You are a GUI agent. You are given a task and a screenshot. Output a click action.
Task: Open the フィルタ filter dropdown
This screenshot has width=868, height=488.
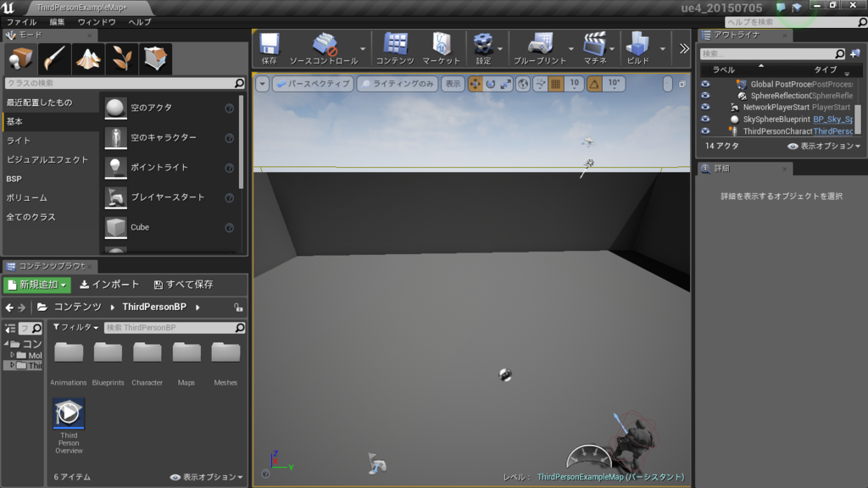(75, 328)
